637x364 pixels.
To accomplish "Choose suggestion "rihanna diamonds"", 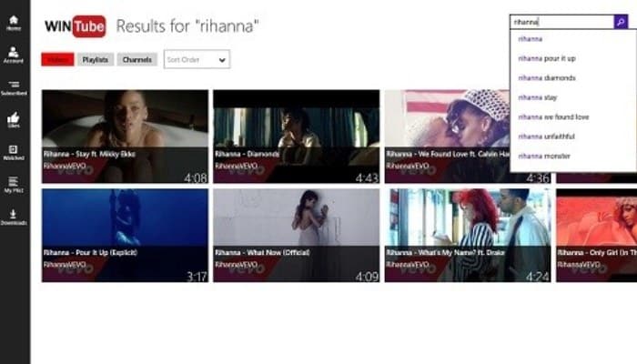I will (x=547, y=78).
